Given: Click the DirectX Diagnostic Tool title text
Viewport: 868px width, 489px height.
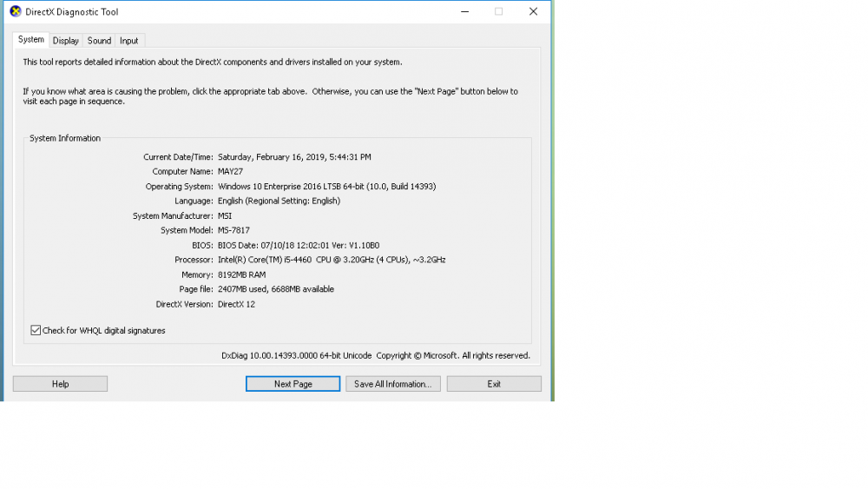Looking at the screenshot, I should tap(72, 12).
